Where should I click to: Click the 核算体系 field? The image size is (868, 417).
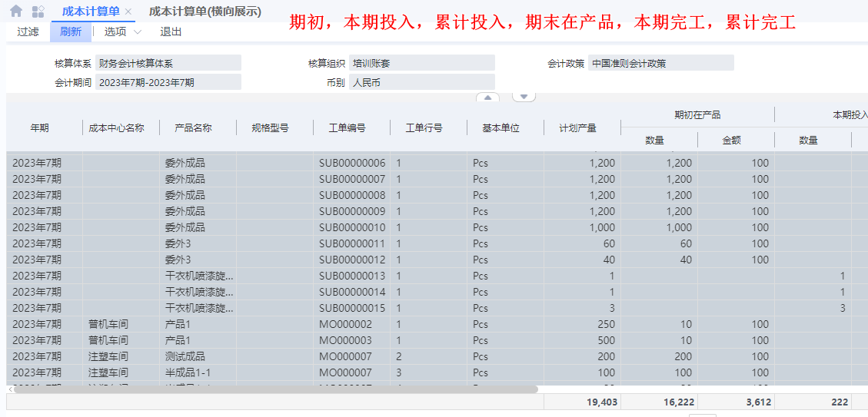(168, 63)
